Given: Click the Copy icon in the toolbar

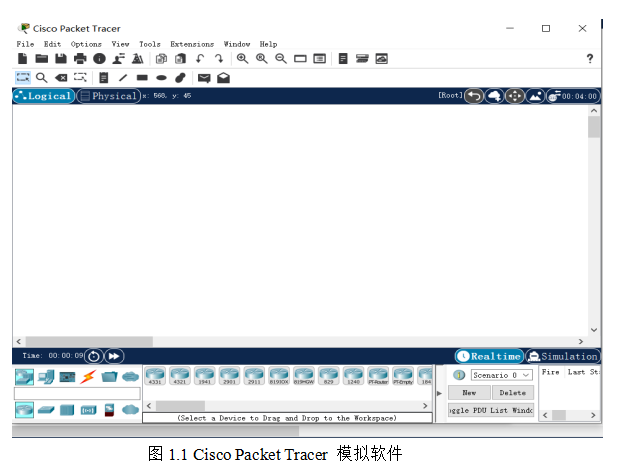Looking at the screenshot, I should coord(161,59).
